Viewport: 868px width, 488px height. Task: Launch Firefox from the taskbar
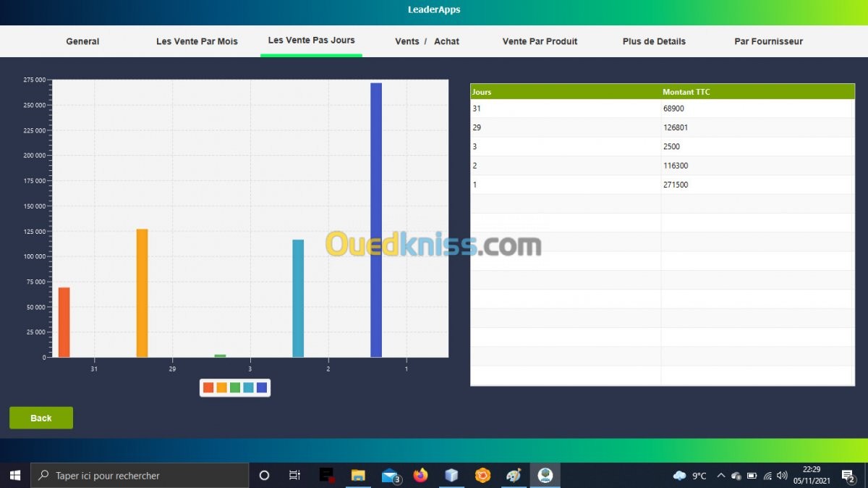[420, 476]
